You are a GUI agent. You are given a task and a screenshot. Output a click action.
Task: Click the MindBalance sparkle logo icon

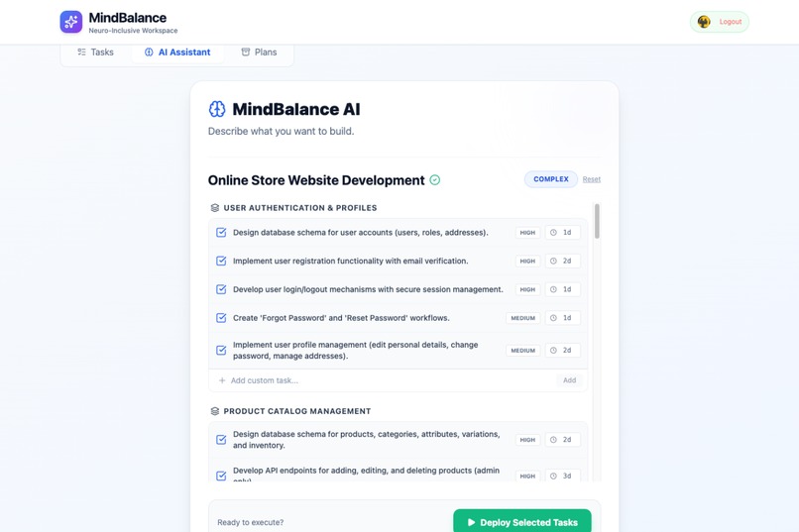tap(70, 22)
